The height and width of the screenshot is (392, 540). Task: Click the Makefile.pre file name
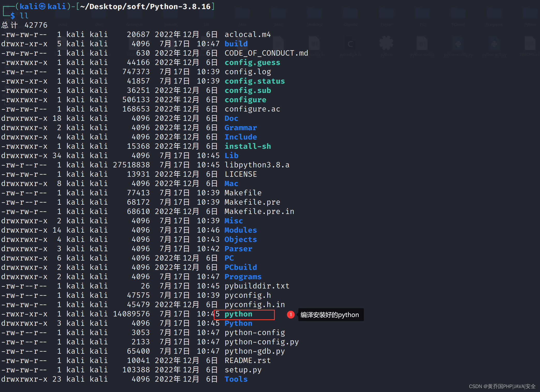[x=252, y=202]
